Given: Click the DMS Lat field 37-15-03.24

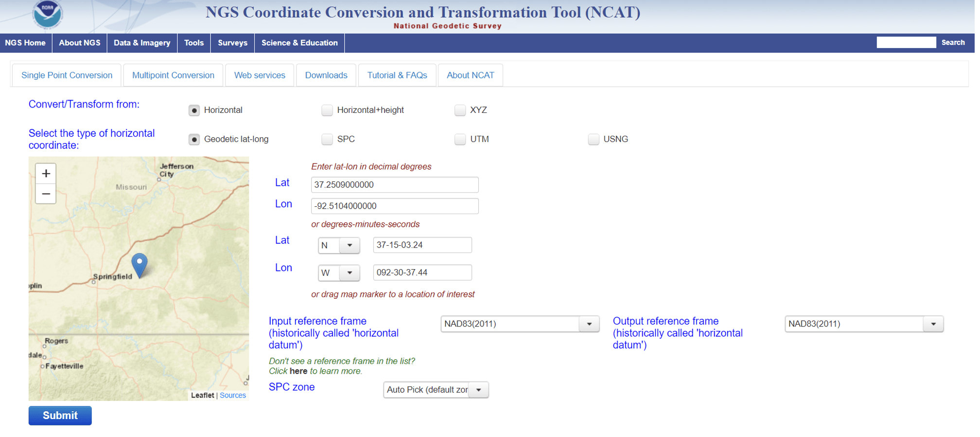Looking at the screenshot, I should pyautogui.click(x=422, y=245).
